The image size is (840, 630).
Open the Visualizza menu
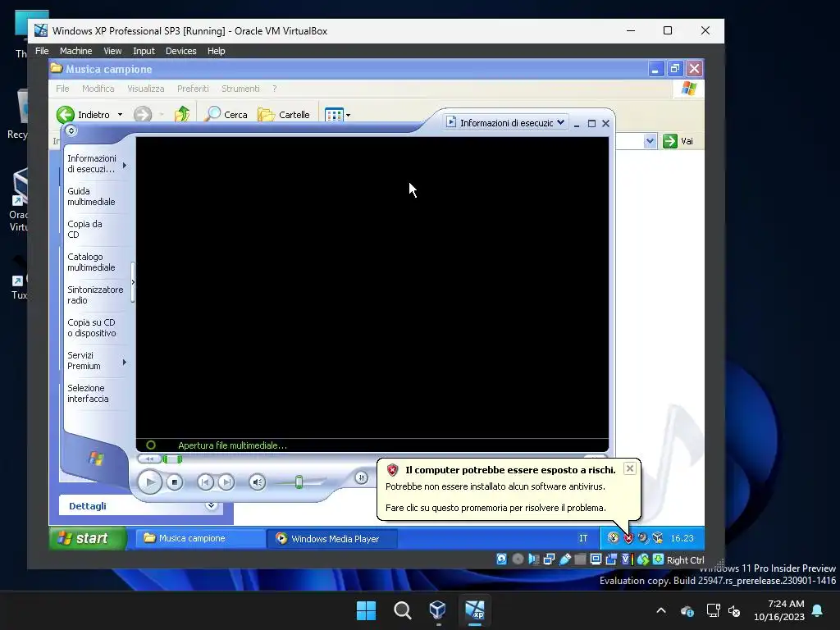[146, 89]
